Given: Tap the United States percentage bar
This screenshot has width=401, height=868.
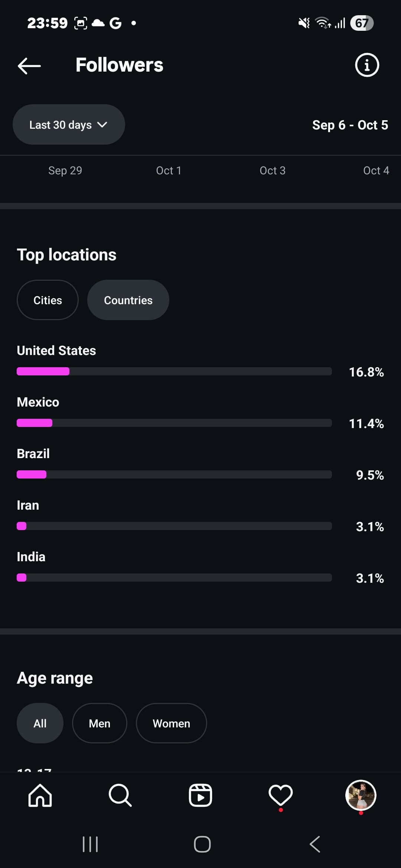Looking at the screenshot, I should coord(174,371).
